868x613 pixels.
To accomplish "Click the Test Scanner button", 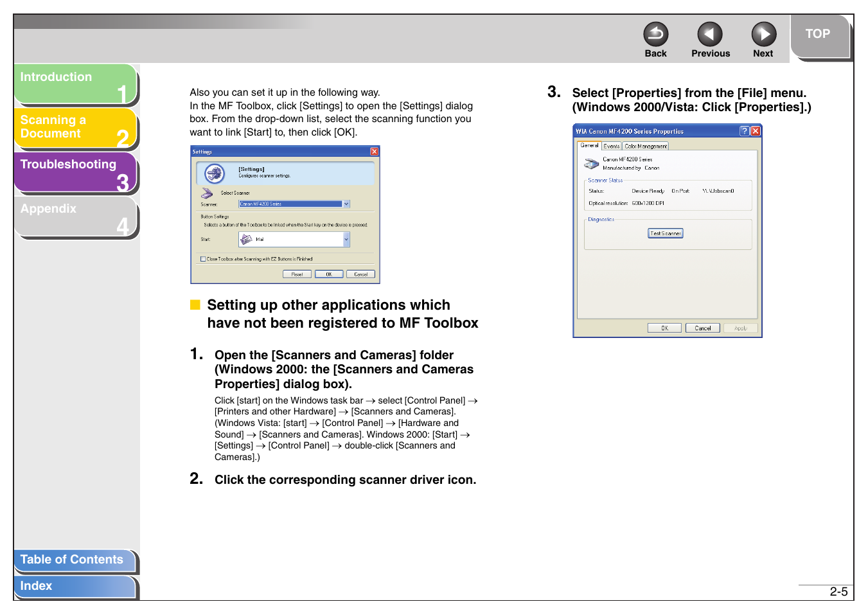I will [x=666, y=233].
